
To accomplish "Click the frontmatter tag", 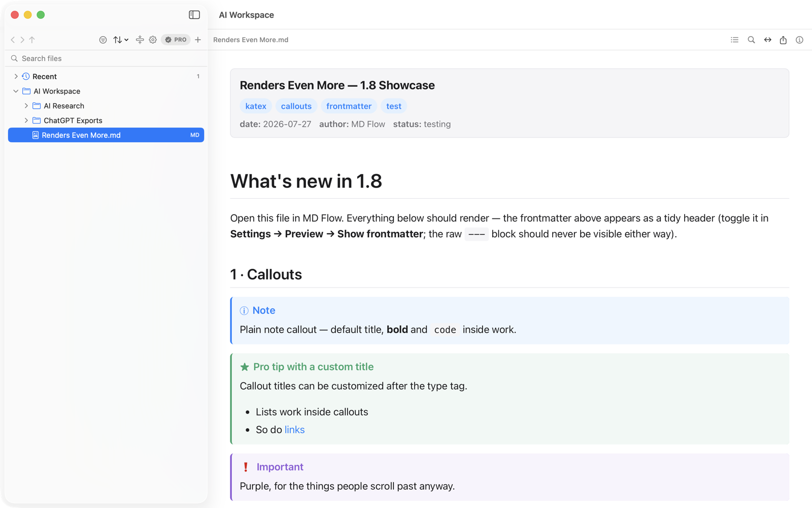I will [349, 106].
